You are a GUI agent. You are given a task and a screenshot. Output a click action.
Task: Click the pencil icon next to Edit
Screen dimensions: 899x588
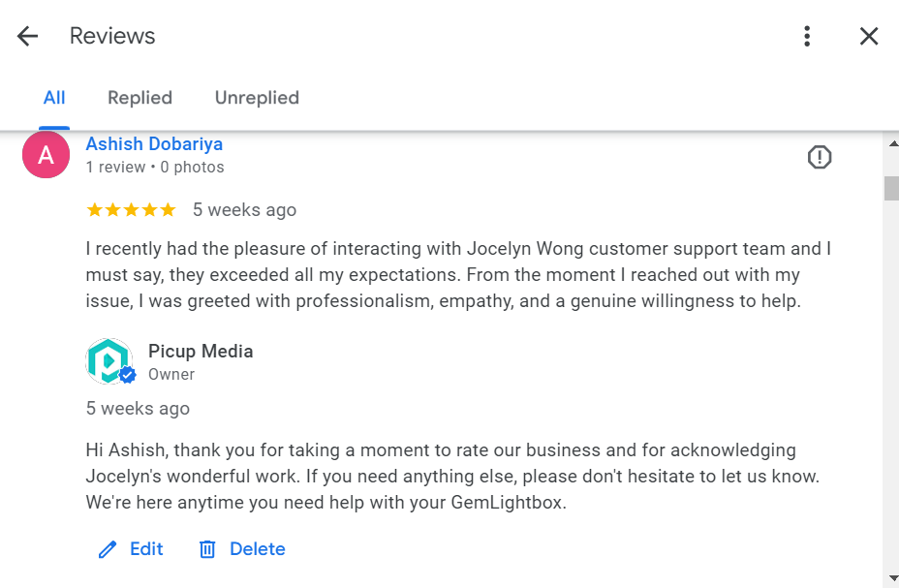[x=108, y=548]
